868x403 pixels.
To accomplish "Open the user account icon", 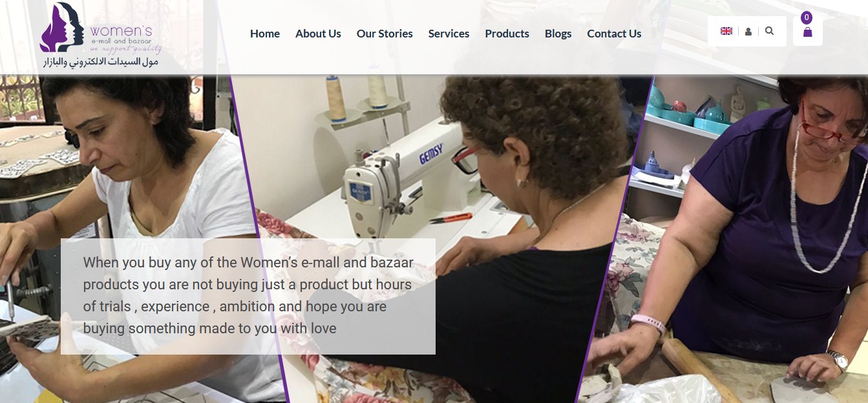I will pyautogui.click(x=748, y=31).
